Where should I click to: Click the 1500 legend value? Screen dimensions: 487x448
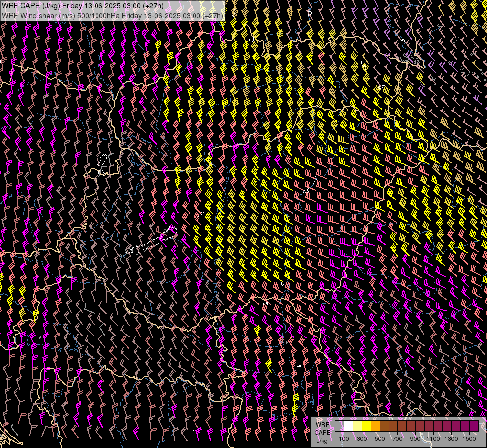(469, 439)
